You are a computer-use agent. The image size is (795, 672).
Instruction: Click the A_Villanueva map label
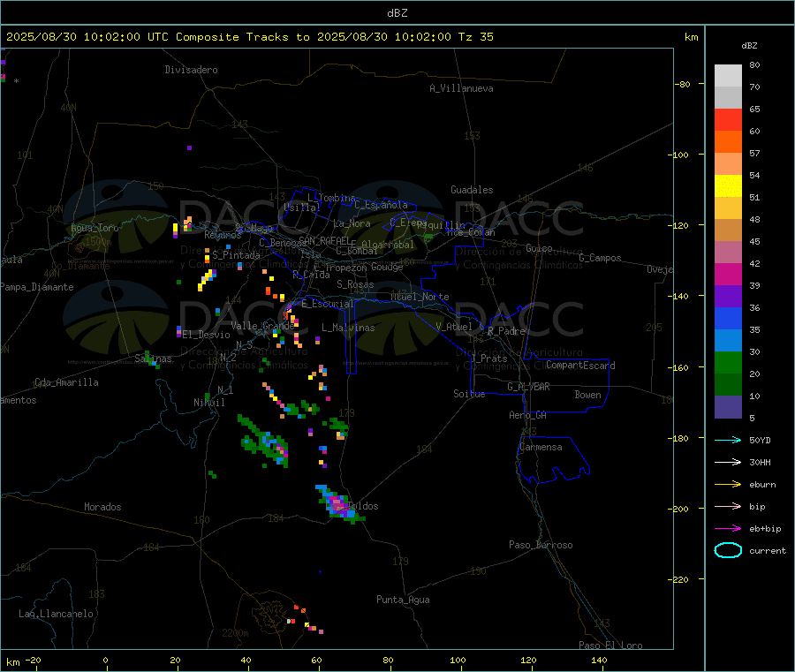[461, 88]
